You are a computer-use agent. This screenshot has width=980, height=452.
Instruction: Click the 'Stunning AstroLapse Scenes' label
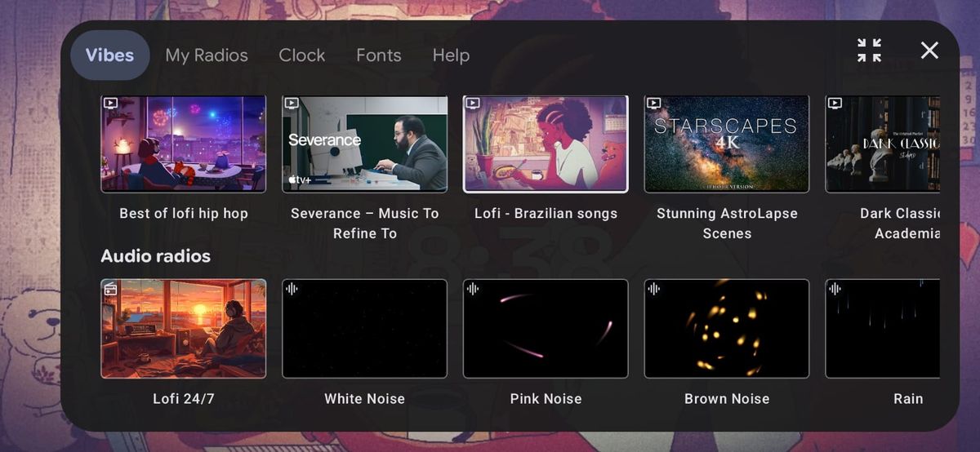[727, 224]
